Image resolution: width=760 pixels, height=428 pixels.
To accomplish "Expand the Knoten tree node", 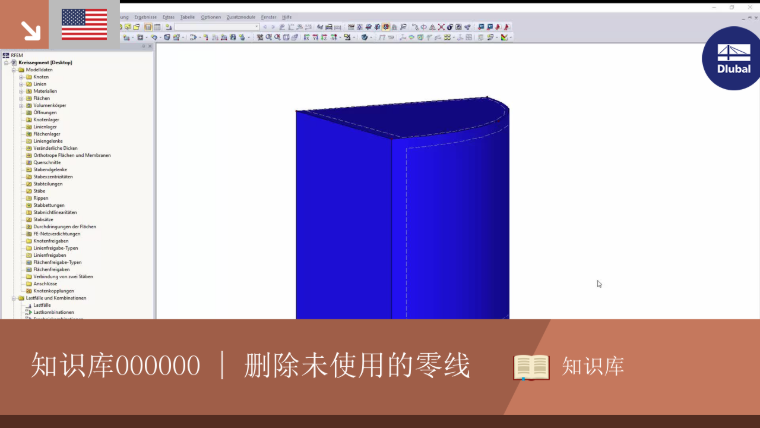I will pos(21,77).
